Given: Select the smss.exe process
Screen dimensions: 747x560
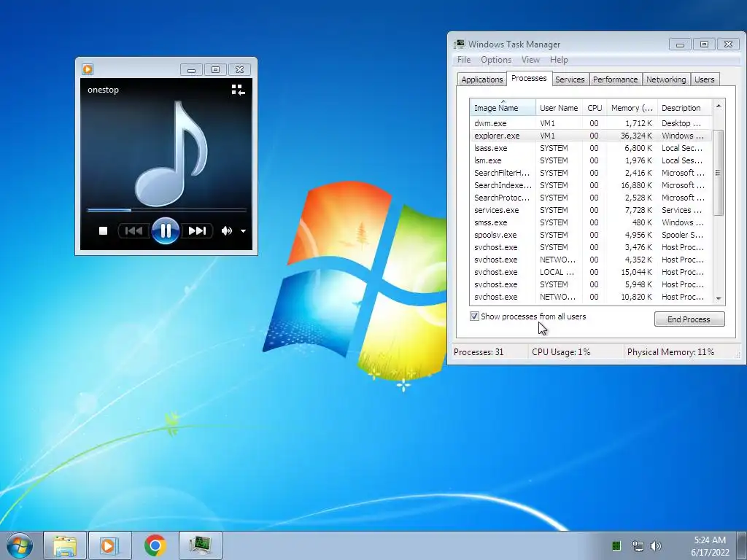Looking at the screenshot, I should (591, 222).
